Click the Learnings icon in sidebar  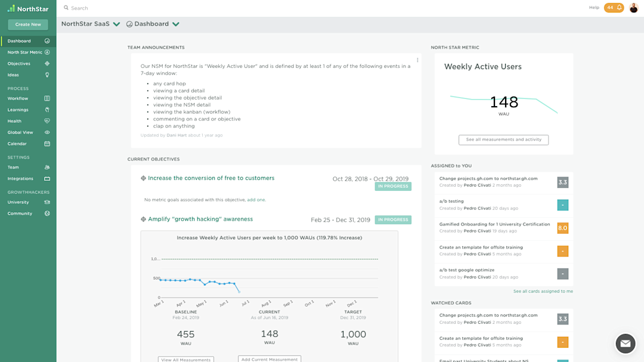tap(47, 110)
